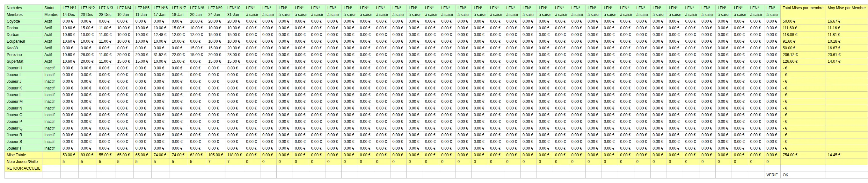Screen dimensions: 868x183
Task: Select the VERIF label cell
Action: click(x=772, y=175)
